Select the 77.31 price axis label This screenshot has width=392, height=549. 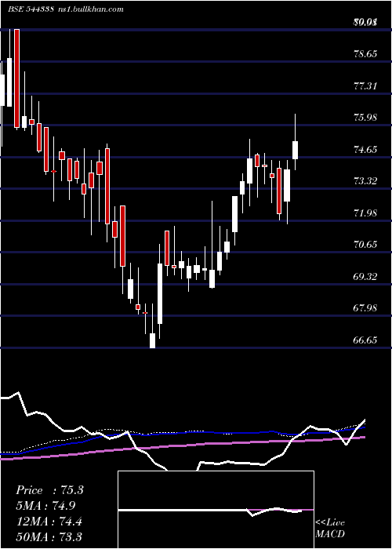[365, 85]
